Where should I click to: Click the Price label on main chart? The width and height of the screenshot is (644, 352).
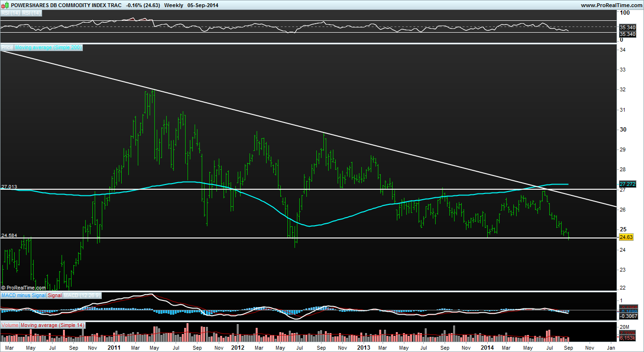pyautogui.click(x=7, y=48)
